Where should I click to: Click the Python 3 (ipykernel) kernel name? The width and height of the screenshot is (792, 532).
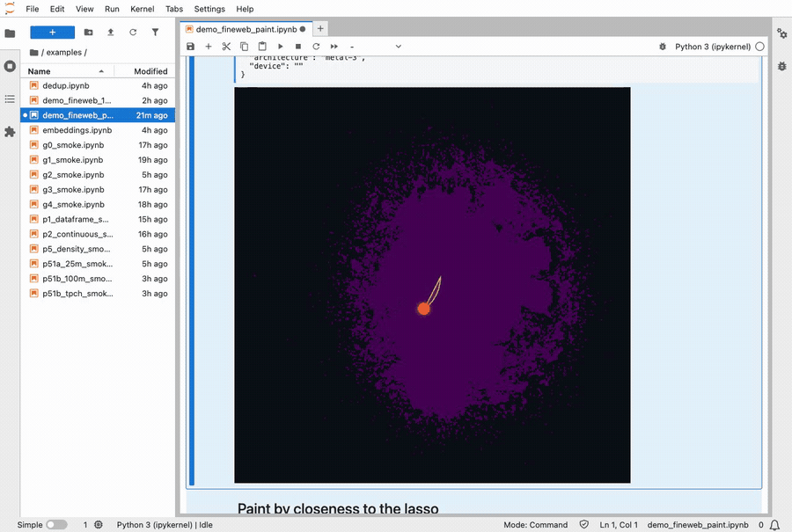pos(713,47)
